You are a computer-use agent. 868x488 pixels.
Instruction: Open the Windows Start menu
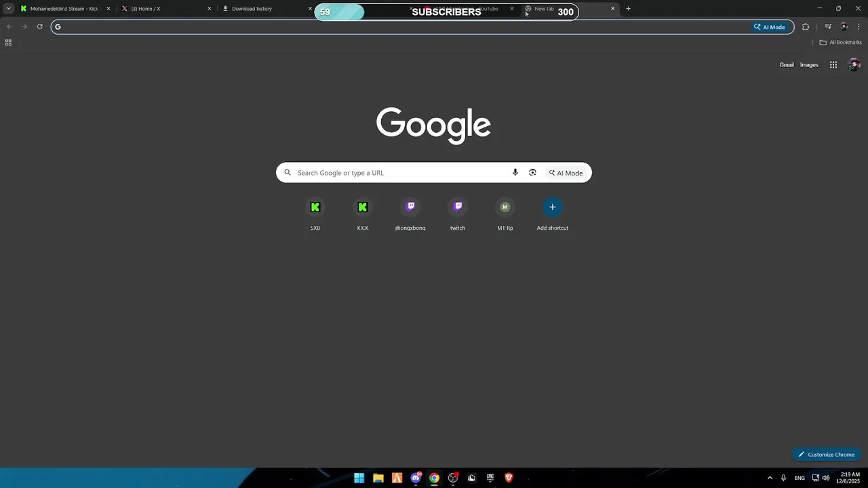coord(359,478)
